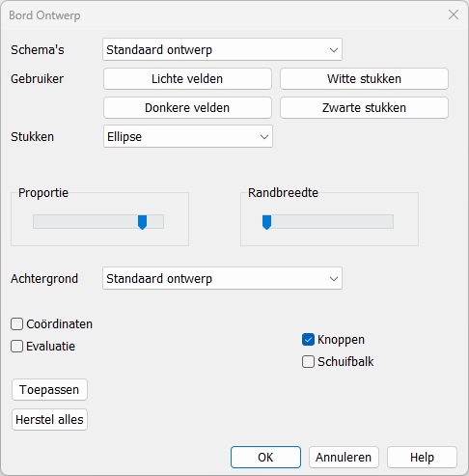469x476 pixels.
Task: Click the Randbreedte slider handle
Action: pos(266,222)
